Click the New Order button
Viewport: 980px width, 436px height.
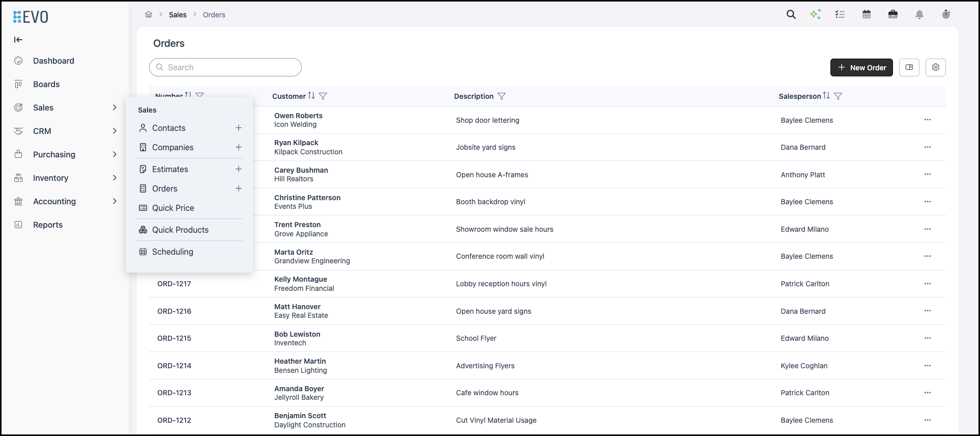pyautogui.click(x=861, y=67)
